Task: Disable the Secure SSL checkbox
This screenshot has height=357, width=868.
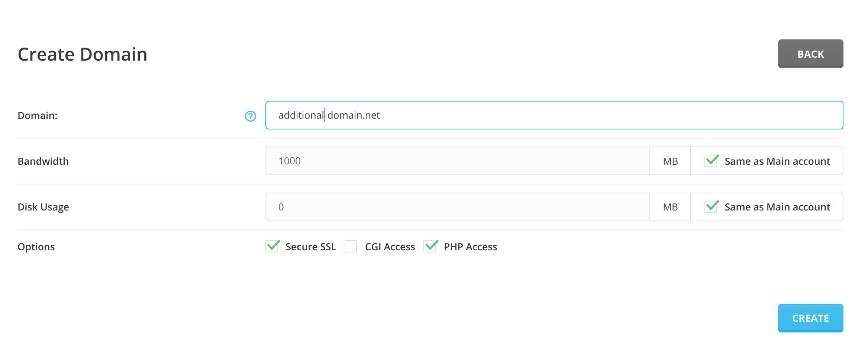Action: (272, 247)
